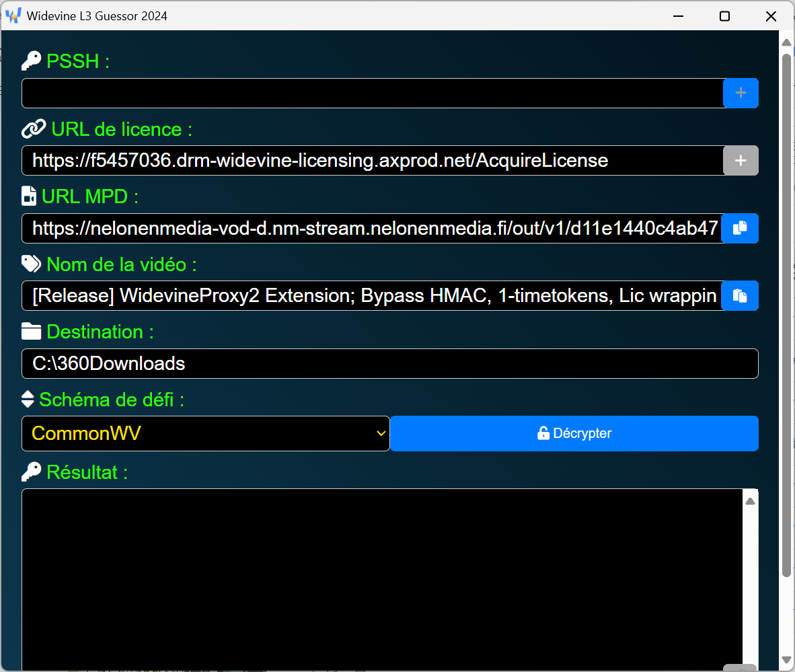Close the Widevine L3 Guessor window
795x672 pixels.
point(771,16)
